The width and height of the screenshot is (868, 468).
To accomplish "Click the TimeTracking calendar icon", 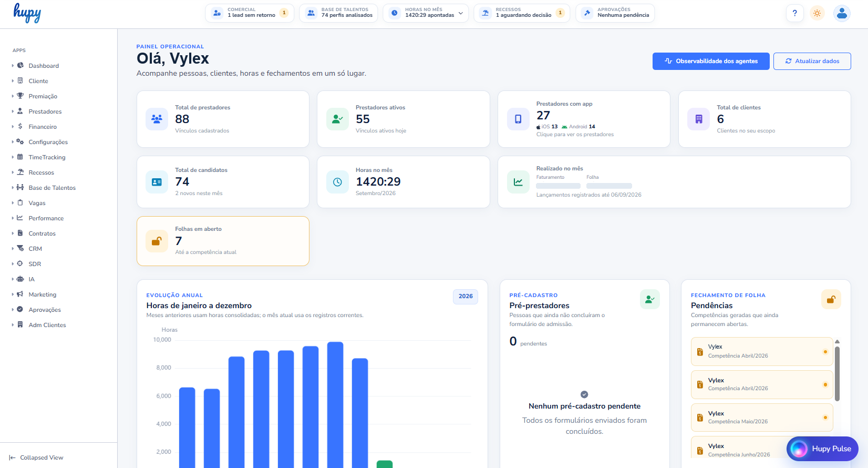I will [x=20, y=157].
